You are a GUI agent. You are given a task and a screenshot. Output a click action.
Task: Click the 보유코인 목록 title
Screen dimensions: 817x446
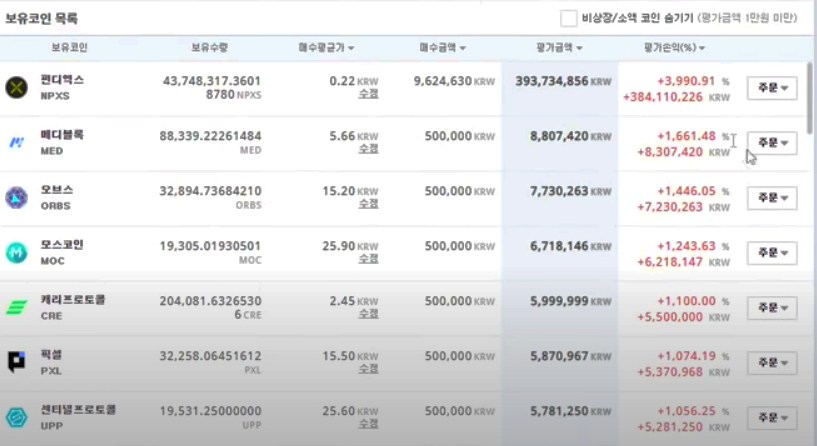[42, 19]
